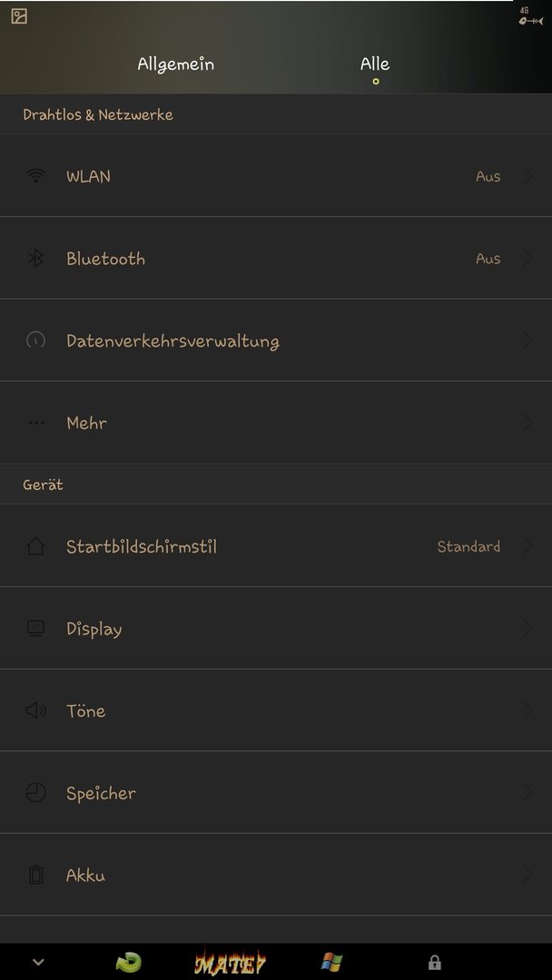
Task: Click the house icon beside Startbildschirmstil
Action: point(35,546)
